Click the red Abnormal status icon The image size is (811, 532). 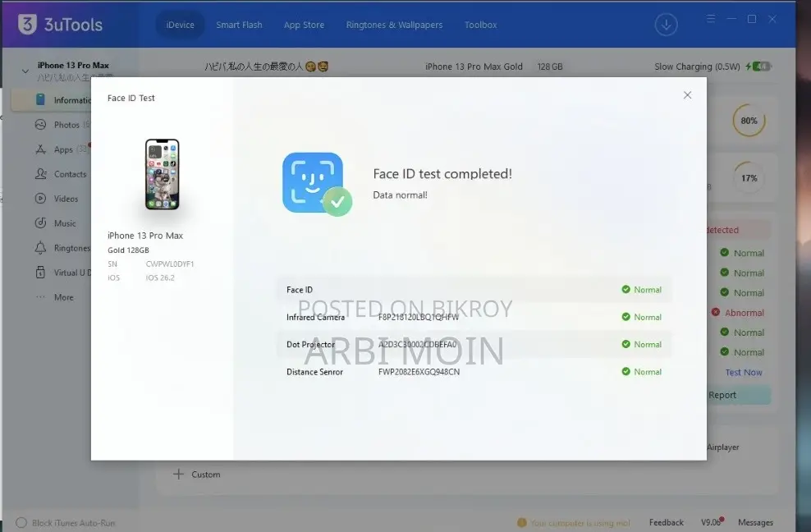[x=715, y=312]
